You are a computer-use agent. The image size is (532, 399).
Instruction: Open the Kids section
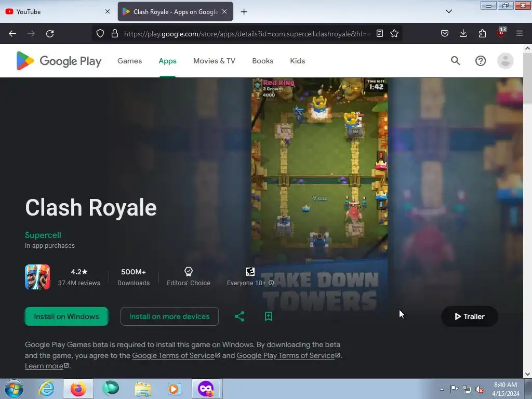pyautogui.click(x=298, y=61)
